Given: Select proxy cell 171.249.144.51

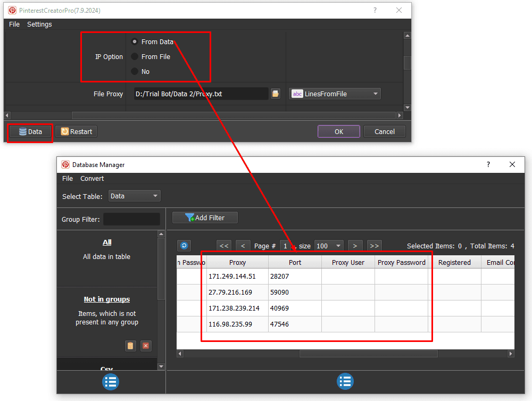Looking at the screenshot, I should click(x=237, y=276).
